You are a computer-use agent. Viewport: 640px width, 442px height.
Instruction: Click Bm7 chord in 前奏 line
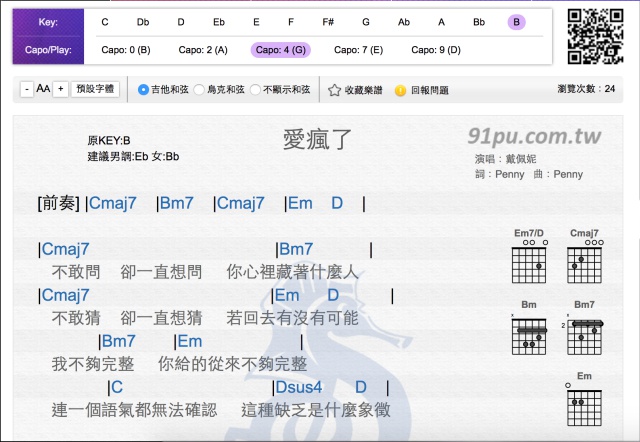click(x=176, y=203)
